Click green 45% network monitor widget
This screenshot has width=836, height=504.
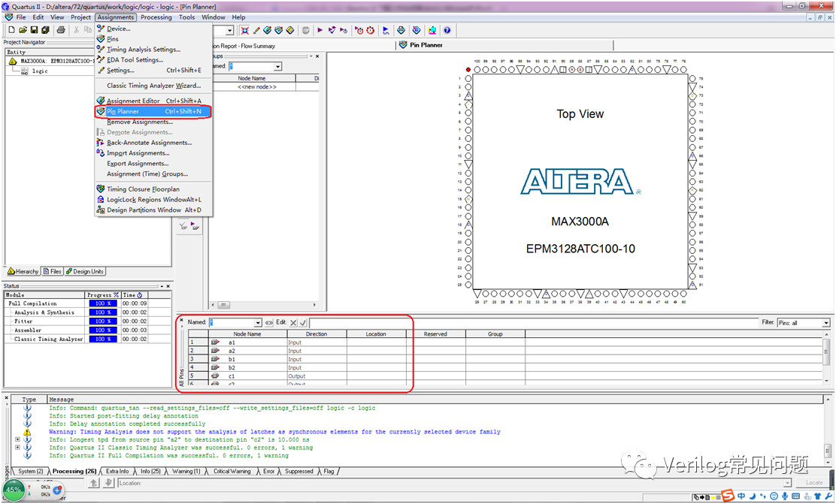point(14,490)
